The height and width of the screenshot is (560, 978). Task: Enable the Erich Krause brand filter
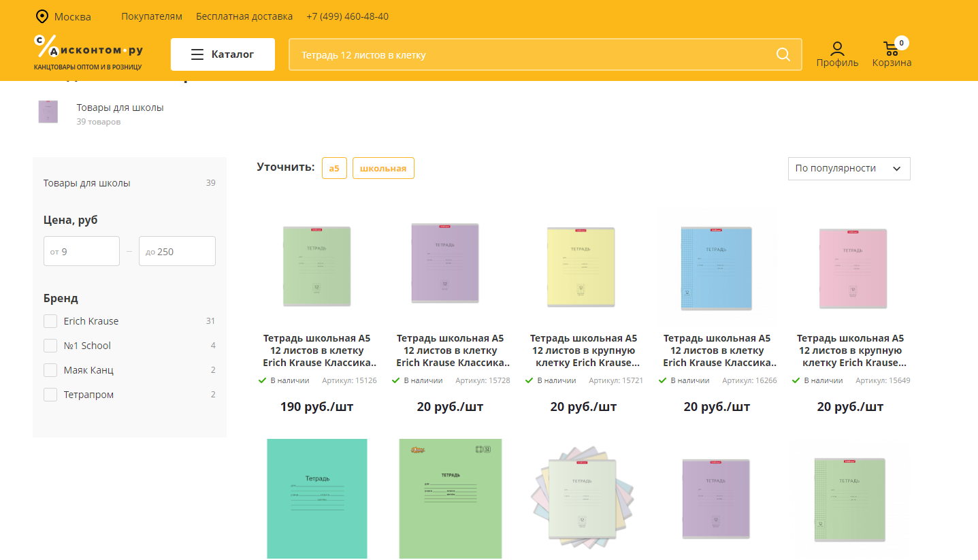coord(50,321)
